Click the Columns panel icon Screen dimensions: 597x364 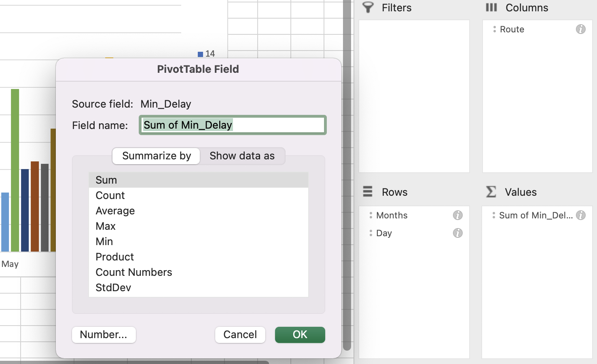(491, 7)
